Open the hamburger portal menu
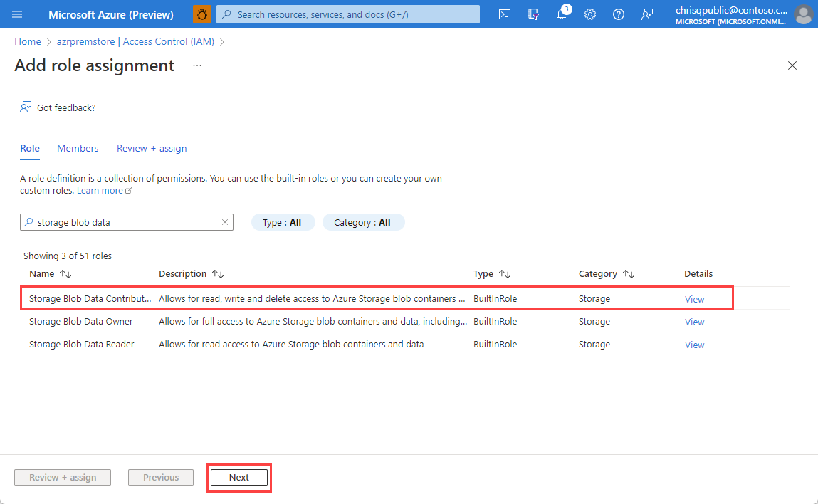The image size is (818, 504). 17,14
